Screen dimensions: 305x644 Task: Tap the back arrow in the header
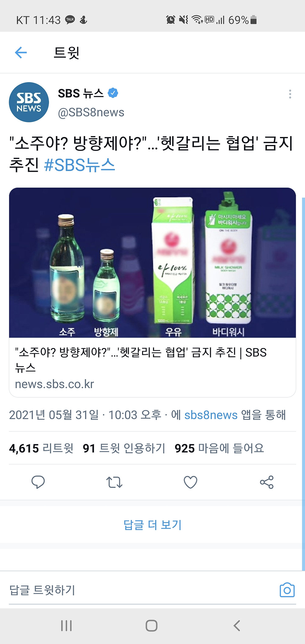(21, 52)
